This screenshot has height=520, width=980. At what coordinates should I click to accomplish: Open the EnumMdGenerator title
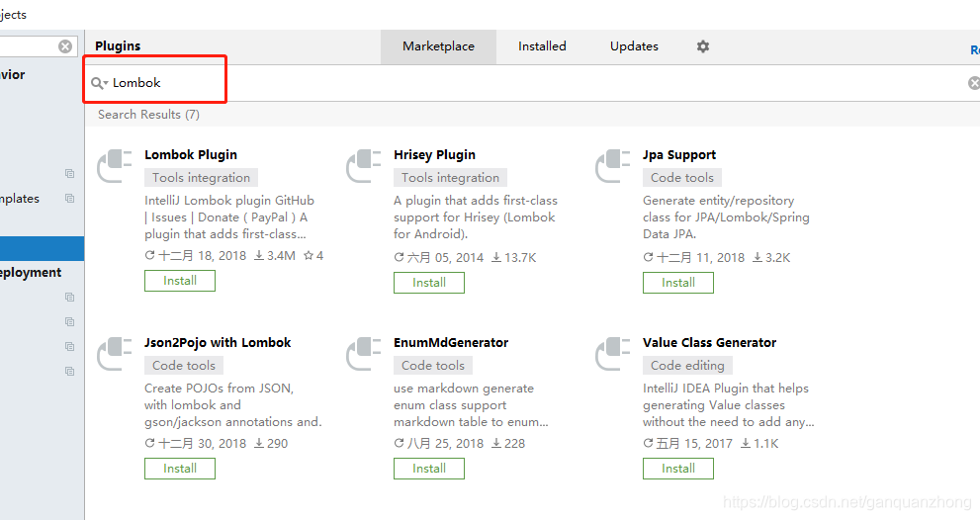451,342
